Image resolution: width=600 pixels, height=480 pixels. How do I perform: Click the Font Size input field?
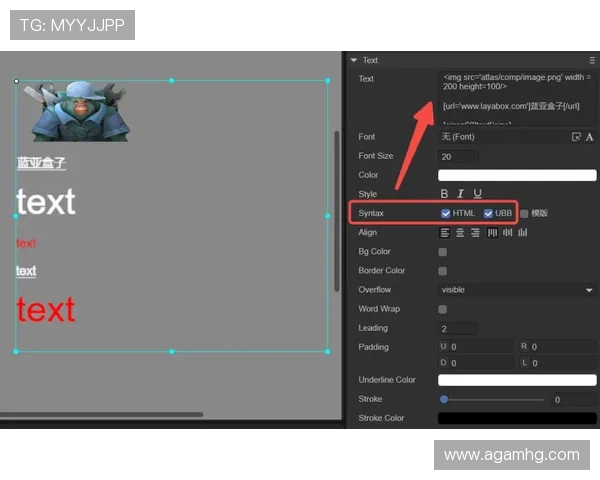pyautogui.click(x=458, y=156)
